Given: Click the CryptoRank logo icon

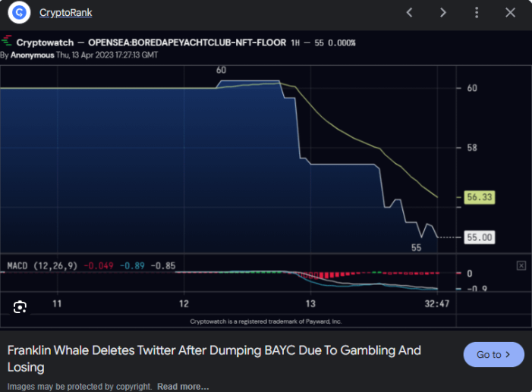Looking at the screenshot, I should click(19, 13).
